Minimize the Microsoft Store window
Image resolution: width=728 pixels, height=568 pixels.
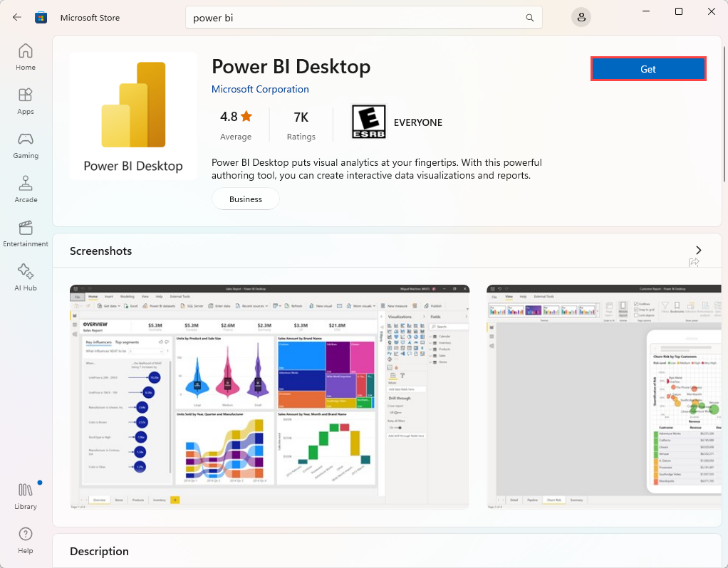click(646, 11)
